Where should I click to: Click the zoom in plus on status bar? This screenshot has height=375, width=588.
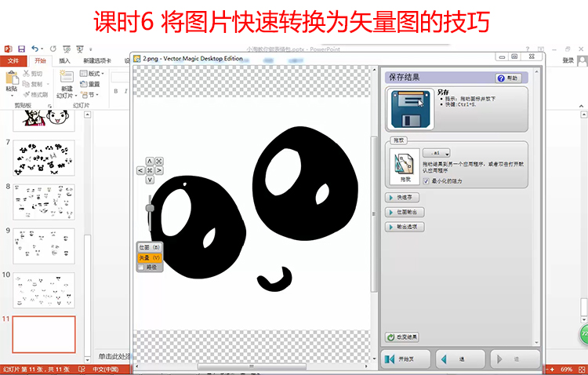[552, 370]
